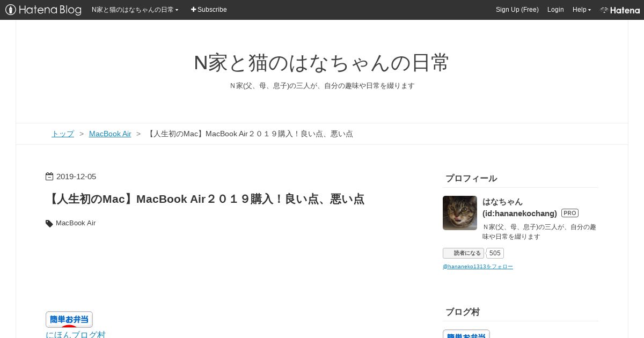Click the MacBook Air category tag under the title
644x338 pixels.
pyautogui.click(x=76, y=223)
